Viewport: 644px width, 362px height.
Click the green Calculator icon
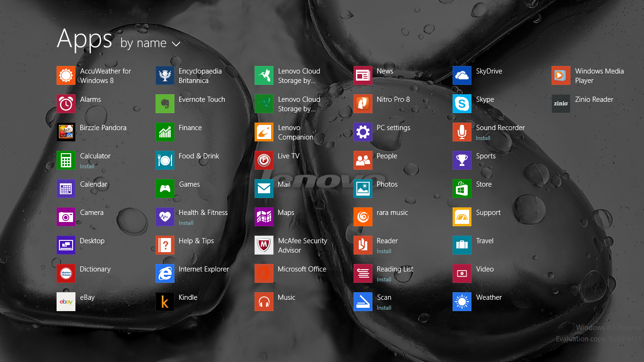66,160
